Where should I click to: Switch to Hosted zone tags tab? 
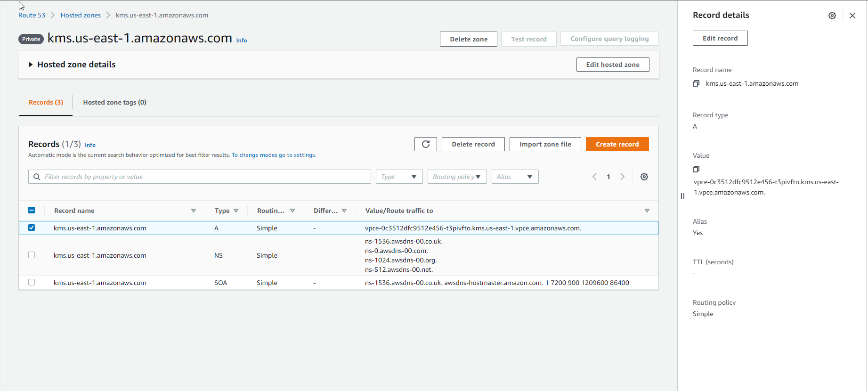point(114,102)
